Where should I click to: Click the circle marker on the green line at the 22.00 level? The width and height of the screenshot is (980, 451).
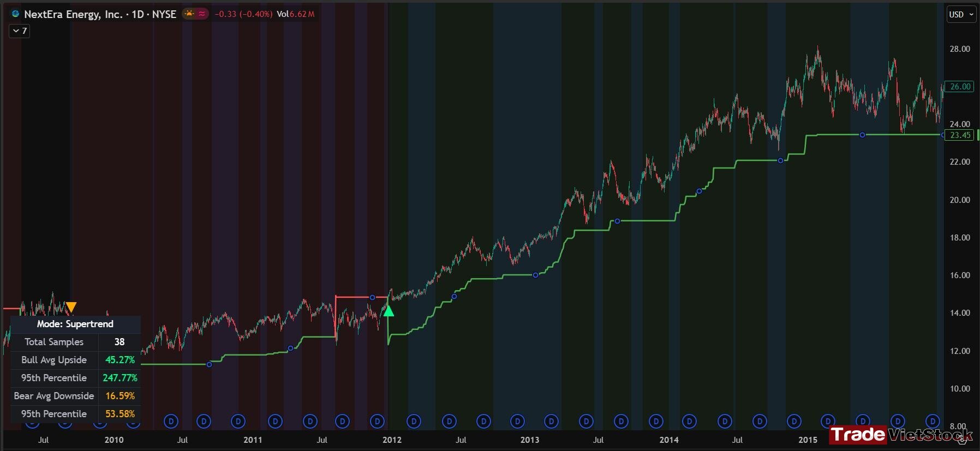[780, 160]
